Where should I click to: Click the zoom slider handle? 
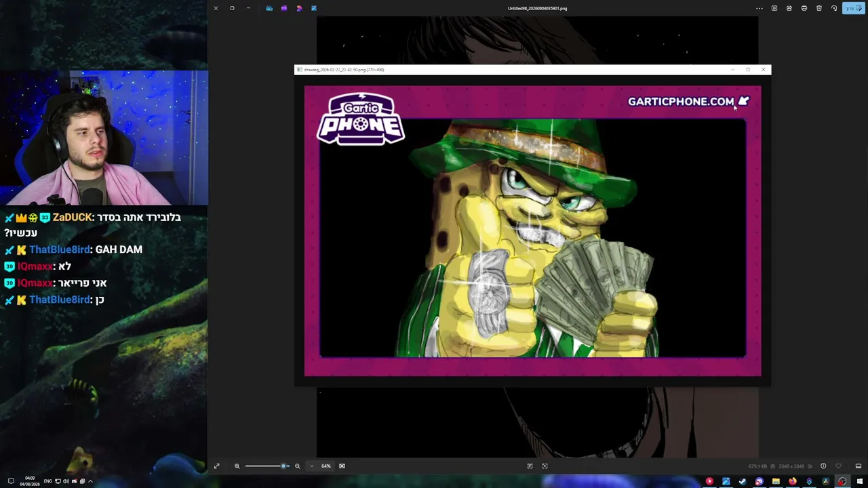[x=283, y=466]
